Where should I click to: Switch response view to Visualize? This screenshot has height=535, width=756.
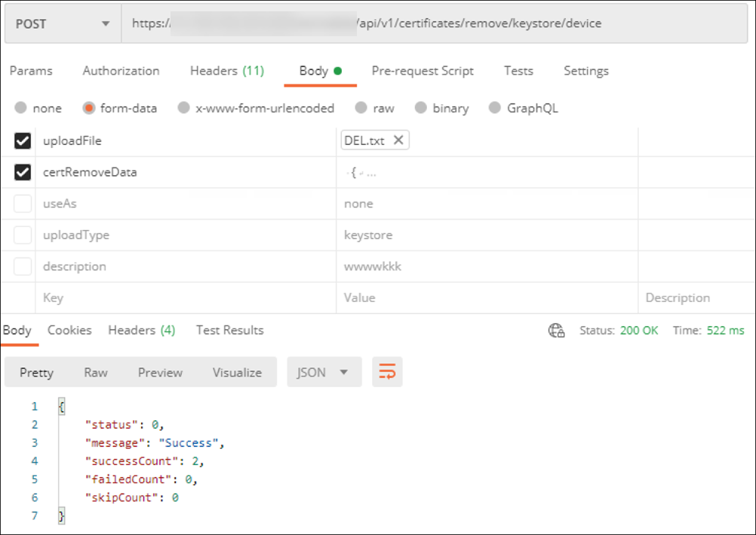(x=237, y=372)
